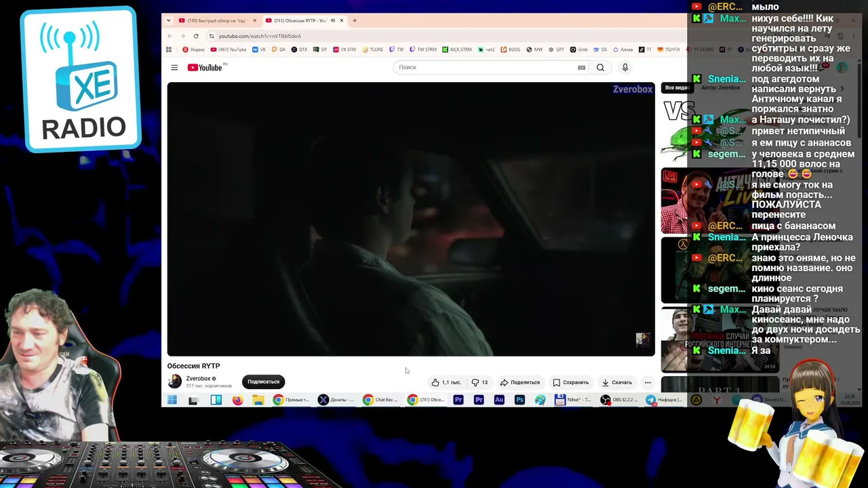Image resolution: width=868 pixels, height=488 pixels.
Task: Close the "Быстрый обзор" tab
Action: tap(255, 20)
